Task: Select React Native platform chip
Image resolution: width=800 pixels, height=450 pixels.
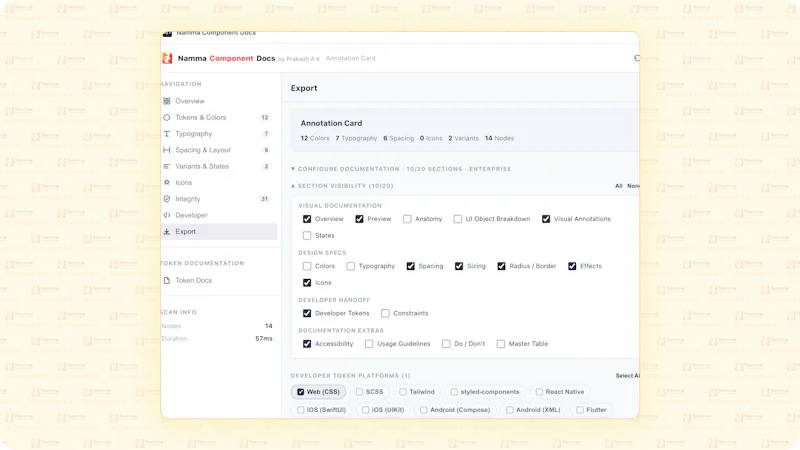Action: tap(560, 392)
